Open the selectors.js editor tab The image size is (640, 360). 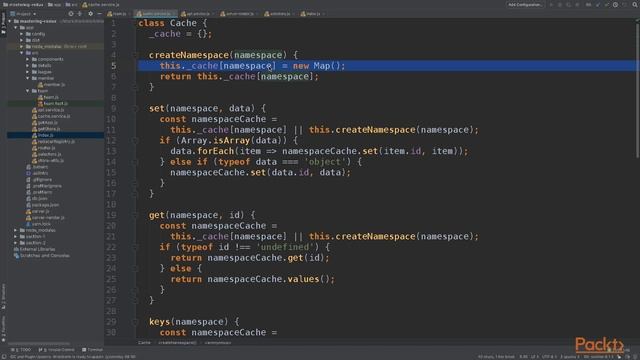[x=279, y=14]
